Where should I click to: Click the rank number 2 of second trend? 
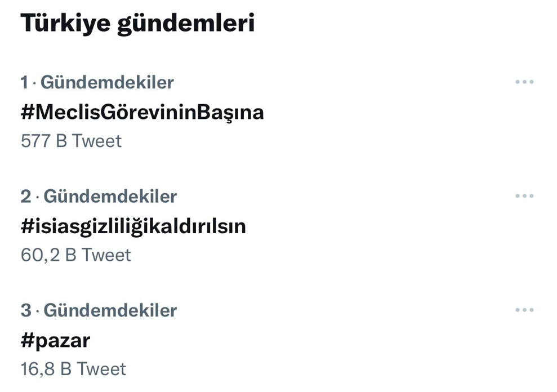(25, 197)
